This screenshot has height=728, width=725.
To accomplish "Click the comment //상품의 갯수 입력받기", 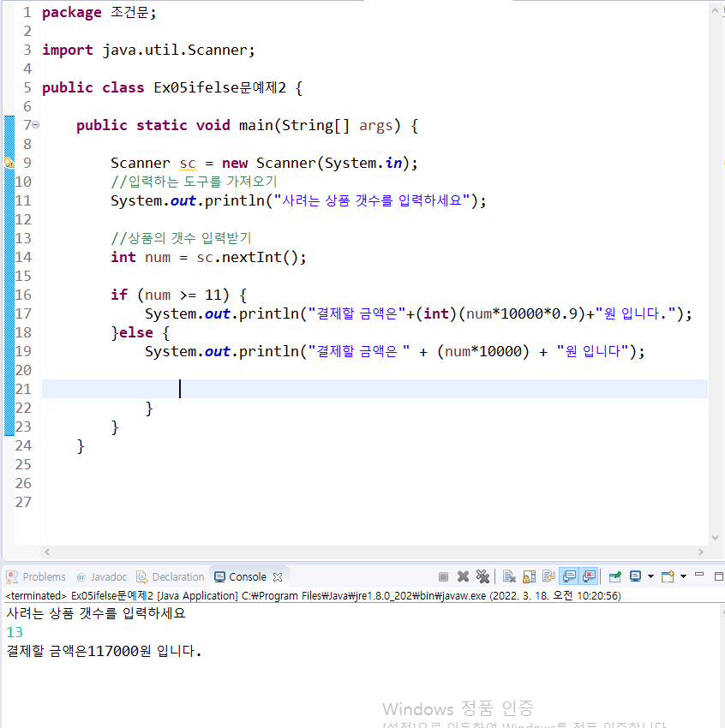I will (x=181, y=238).
